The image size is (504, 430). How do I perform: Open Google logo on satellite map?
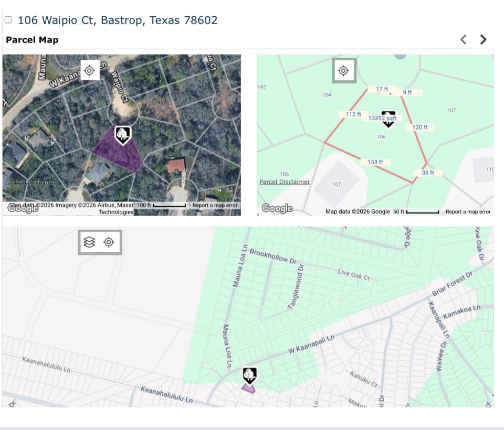point(23,208)
